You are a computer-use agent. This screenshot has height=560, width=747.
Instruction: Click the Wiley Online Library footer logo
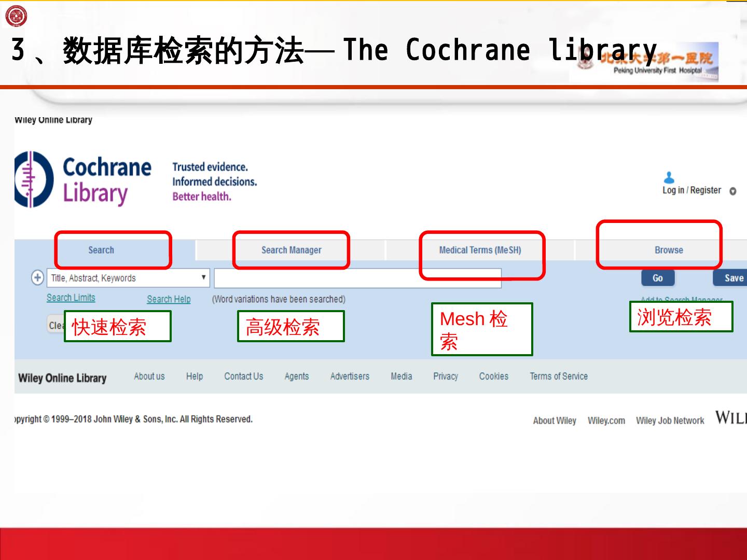(x=62, y=378)
